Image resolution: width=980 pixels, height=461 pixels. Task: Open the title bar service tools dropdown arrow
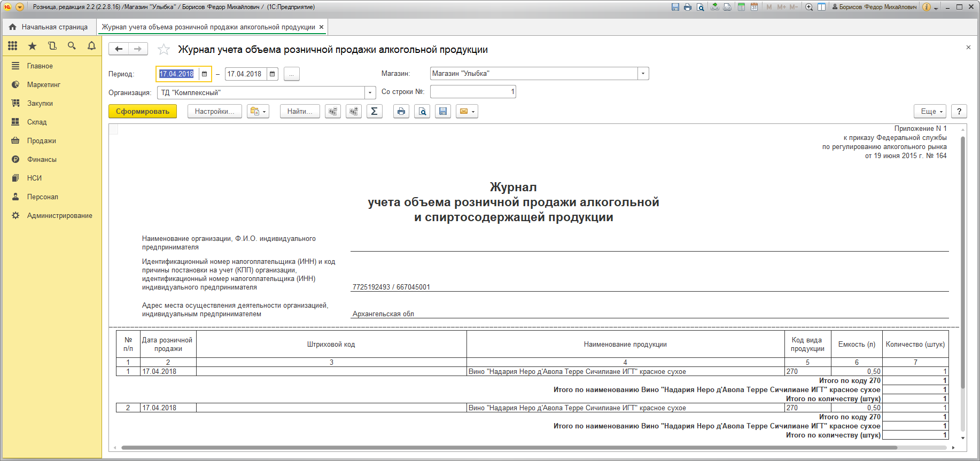[x=936, y=8]
